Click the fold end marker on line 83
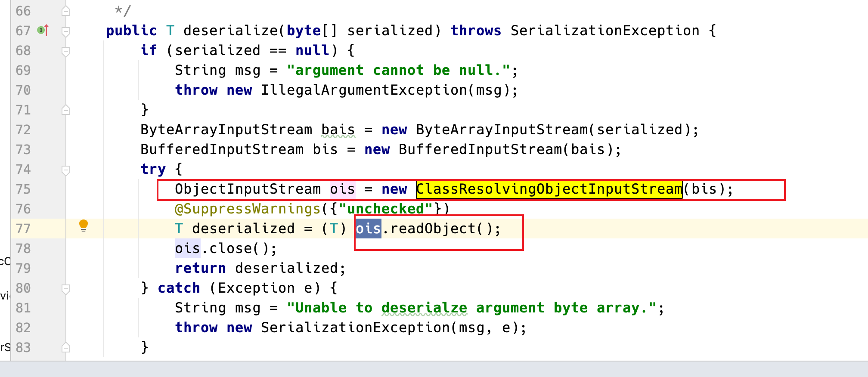The image size is (868, 377). [66, 347]
